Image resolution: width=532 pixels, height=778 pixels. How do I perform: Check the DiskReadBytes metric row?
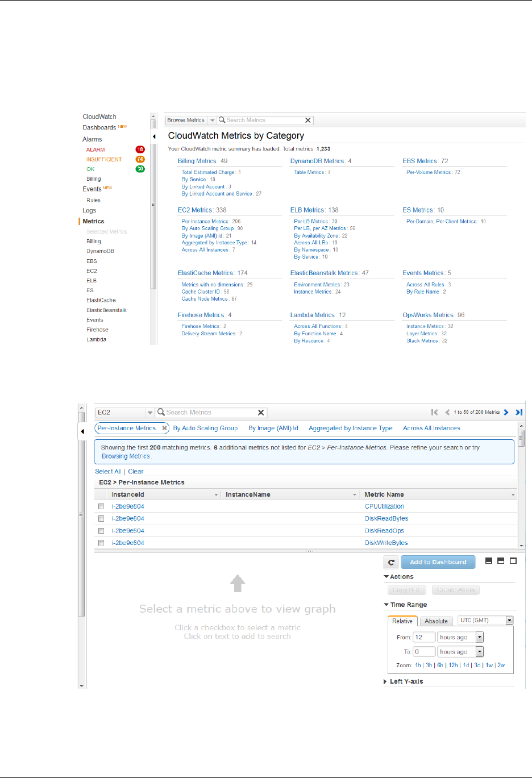tap(101, 519)
